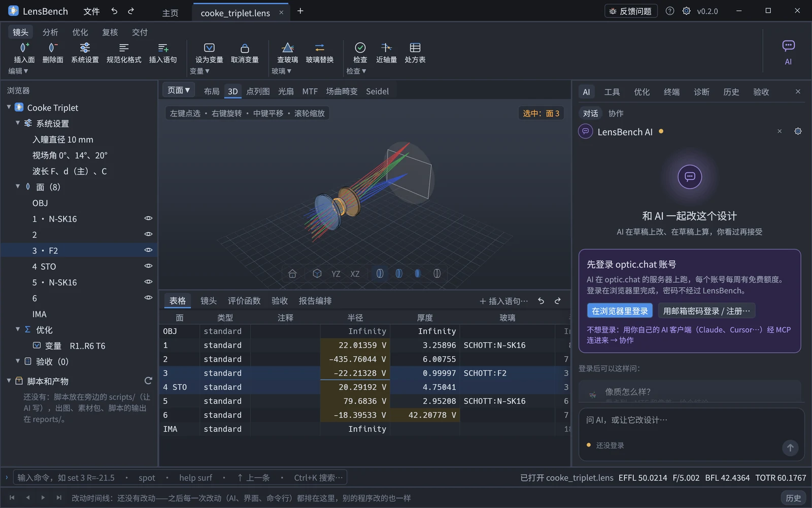
Task: Click the 历史 button in timeline bar
Action: [x=793, y=498]
